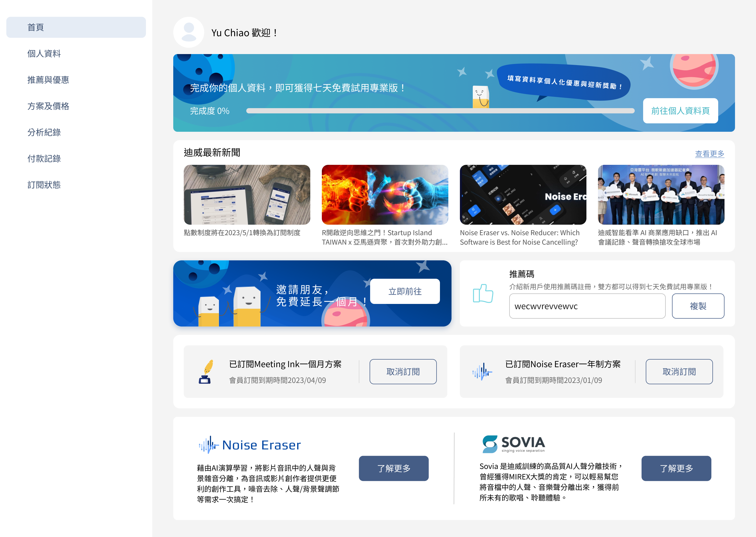
Task: Click the user avatar icon
Action: point(188,32)
